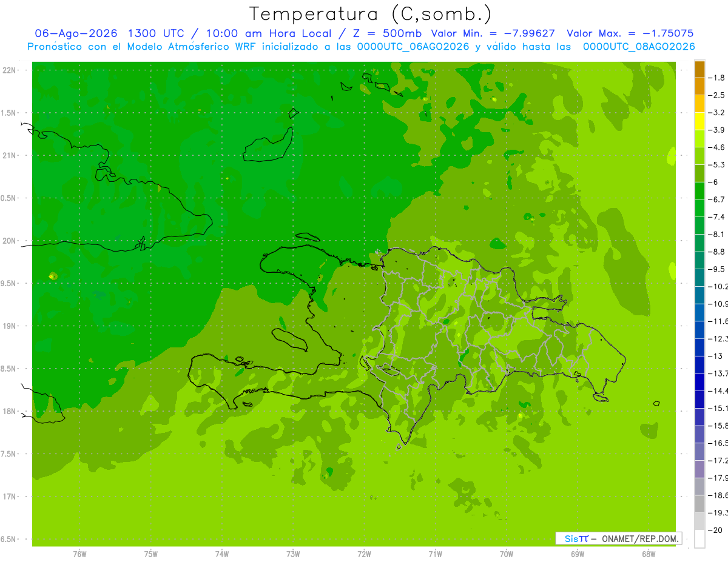
Task: Click the '76W' longitude label
Action: pos(79,554)
